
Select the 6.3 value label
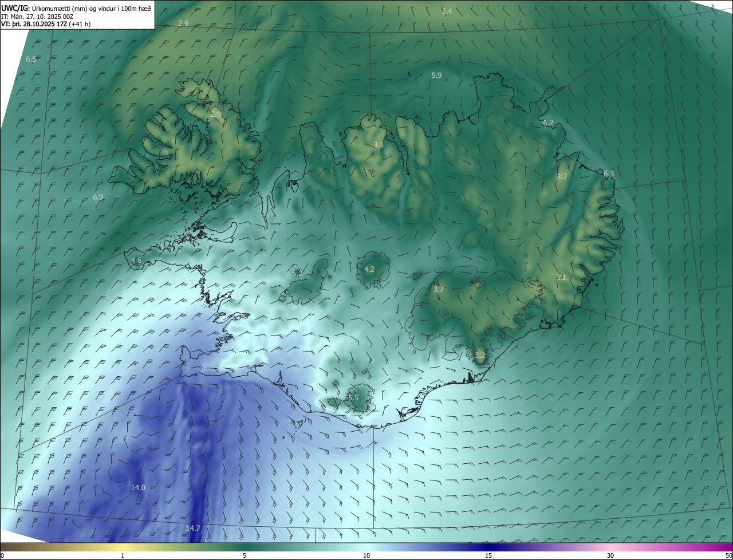click(x=609, y=174)
